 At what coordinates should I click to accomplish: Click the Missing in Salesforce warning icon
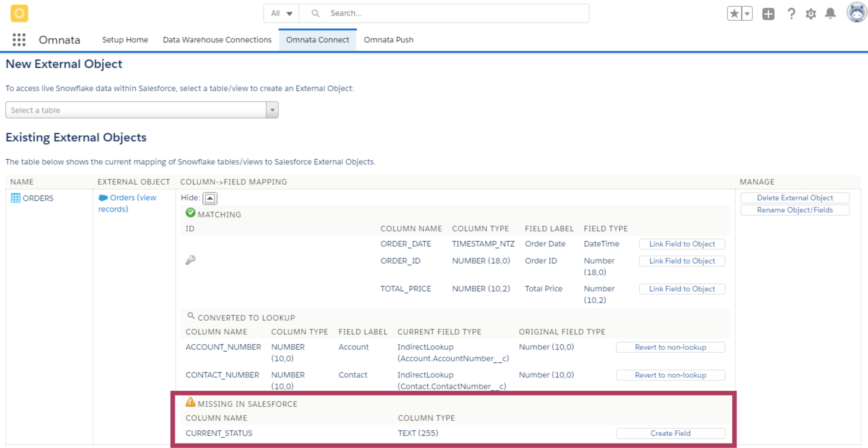tap(190, 402)
